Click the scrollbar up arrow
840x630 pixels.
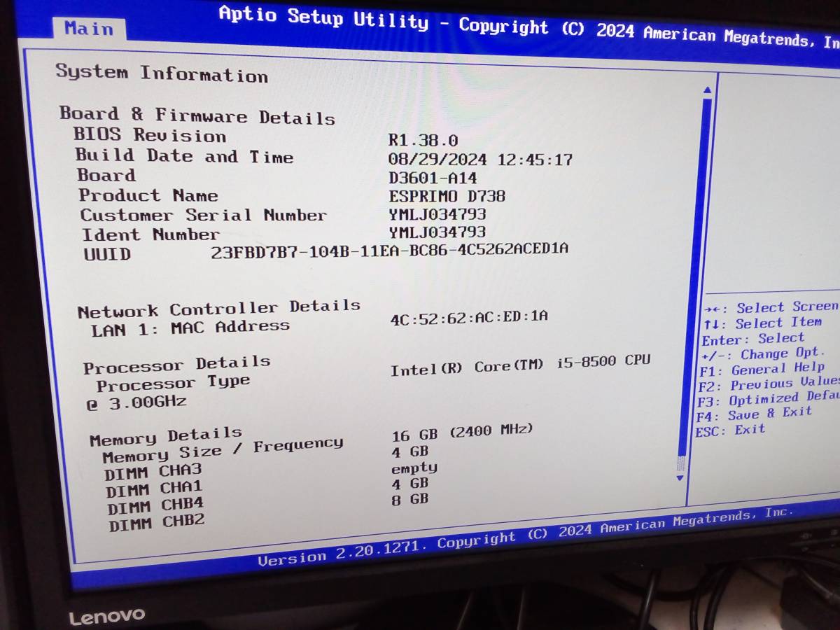coord(707,90)
